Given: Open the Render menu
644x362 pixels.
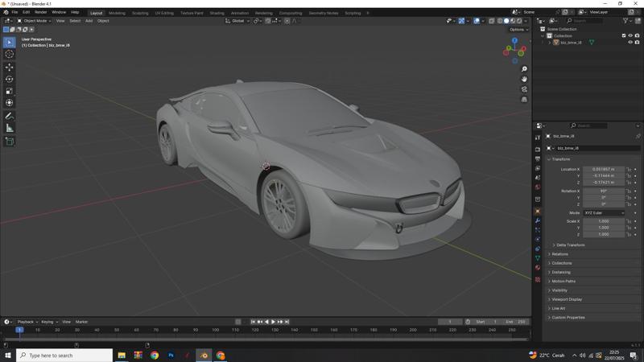Looking at the screenshot, I should [40, 12].
